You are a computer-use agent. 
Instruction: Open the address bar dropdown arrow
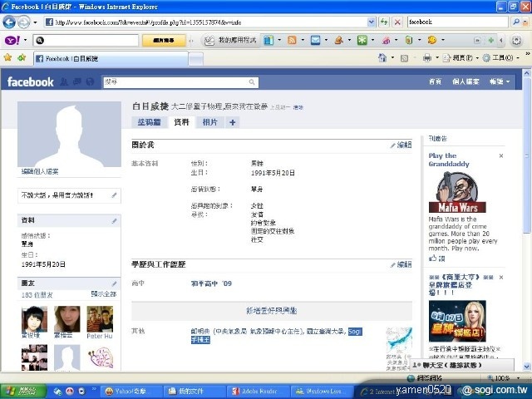click(x=372, y=22)
